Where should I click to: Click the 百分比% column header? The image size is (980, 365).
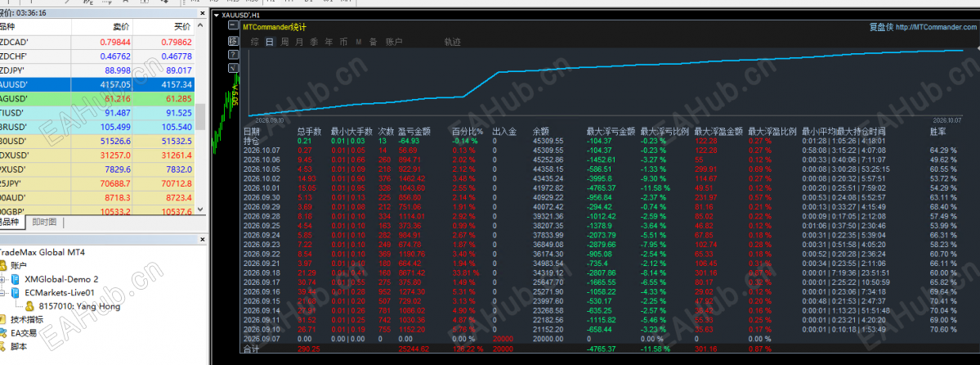[x=467, y=132]
